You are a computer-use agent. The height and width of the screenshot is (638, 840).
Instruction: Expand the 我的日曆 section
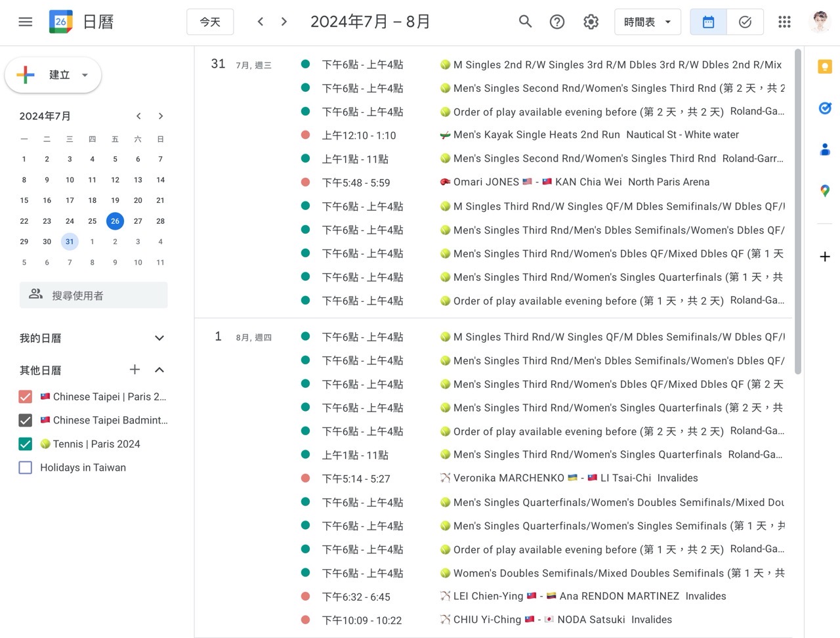[x=159, y=338]
